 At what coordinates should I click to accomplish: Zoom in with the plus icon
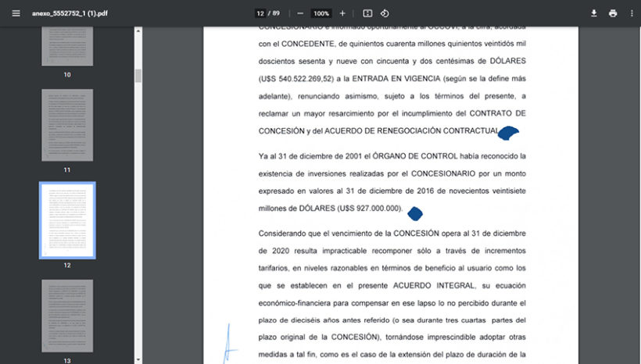(x=342, y=13)
